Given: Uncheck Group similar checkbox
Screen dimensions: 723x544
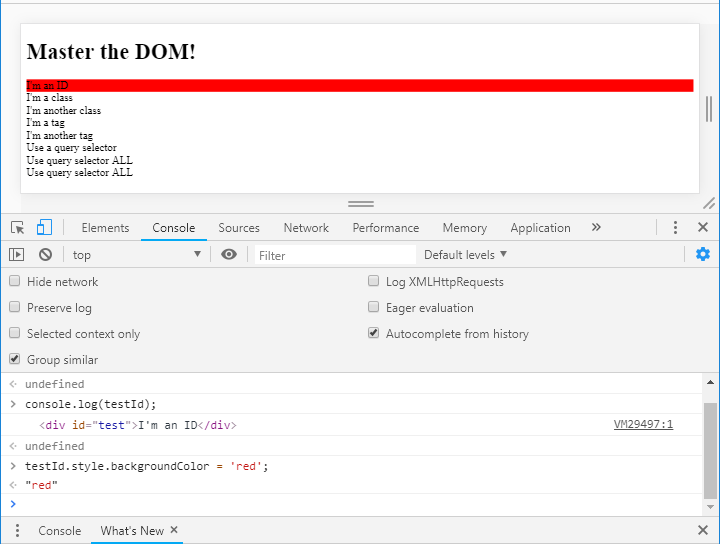Looking at the screenshot, I should (x=15, y=359).
